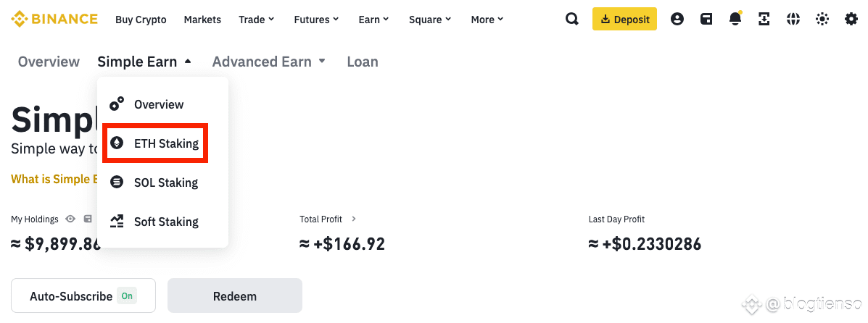This screenshot has height=323, width=868.
Task: Select ETH Staking from the menu
Action: [155, 143]
